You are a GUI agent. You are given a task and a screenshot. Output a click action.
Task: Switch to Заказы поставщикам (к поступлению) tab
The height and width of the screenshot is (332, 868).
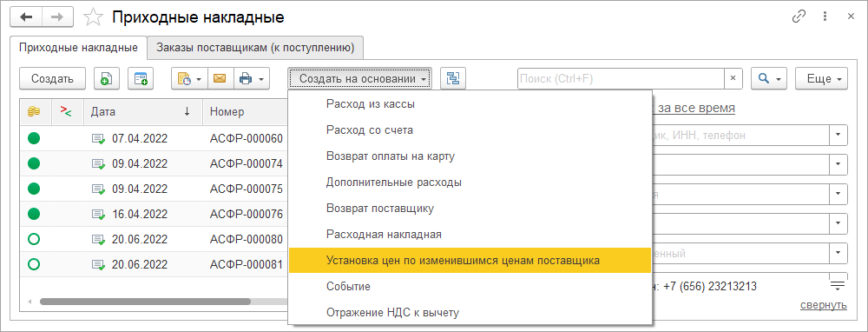255,48
